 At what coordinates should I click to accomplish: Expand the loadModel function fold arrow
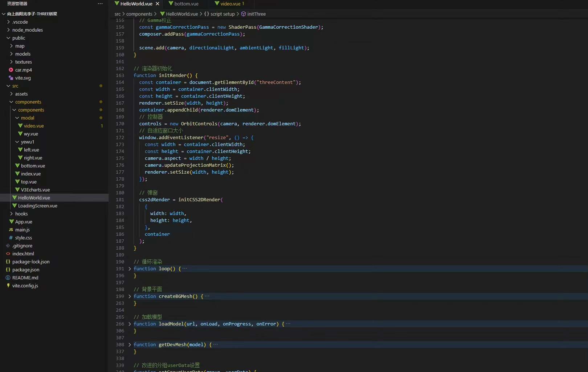[130, 324]
